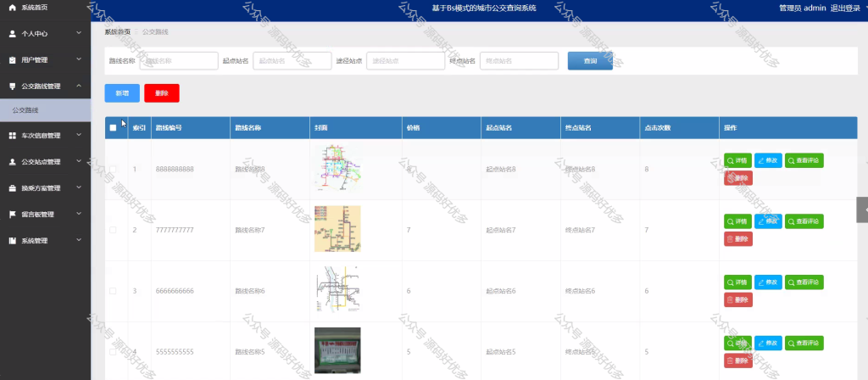Click 删除 for route 8888888888
The width and height of the screenshot is (868, 380).
pyautogui.click(x=738, y=178)
